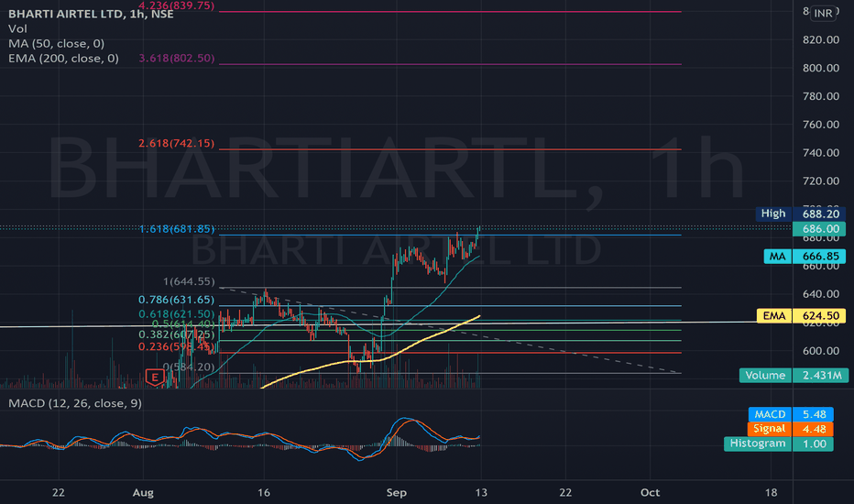The image size is (854, 504).
Task: Click the Aug date on time axis
Action: (x=143, y=493)
